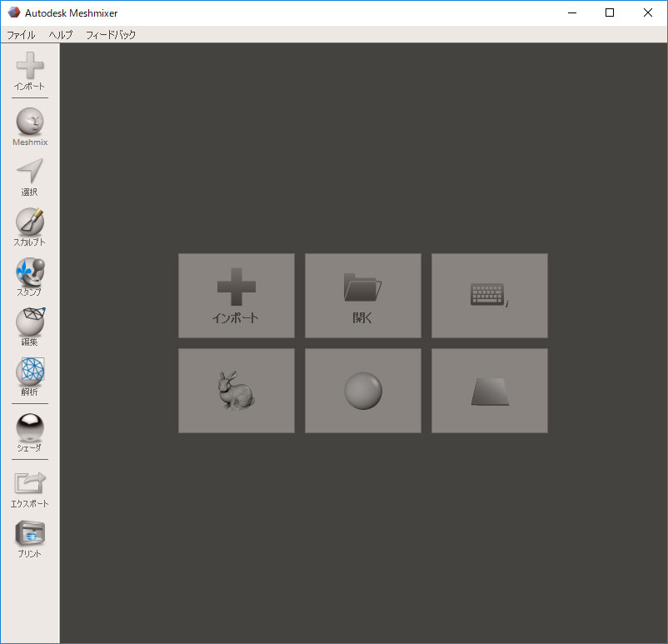Open the ファイル menu

point(21,35)
